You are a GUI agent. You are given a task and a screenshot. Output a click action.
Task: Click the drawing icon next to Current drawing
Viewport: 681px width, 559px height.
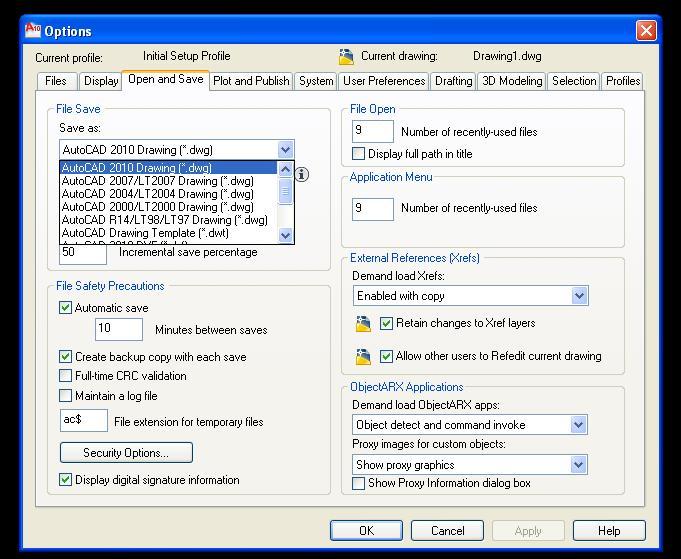click(x=346, y=57)
